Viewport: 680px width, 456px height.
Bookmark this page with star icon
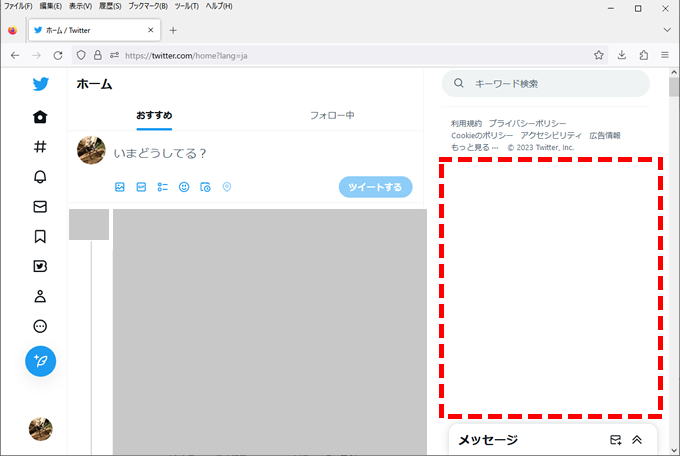pyautogui.click(x=599, y=55)
